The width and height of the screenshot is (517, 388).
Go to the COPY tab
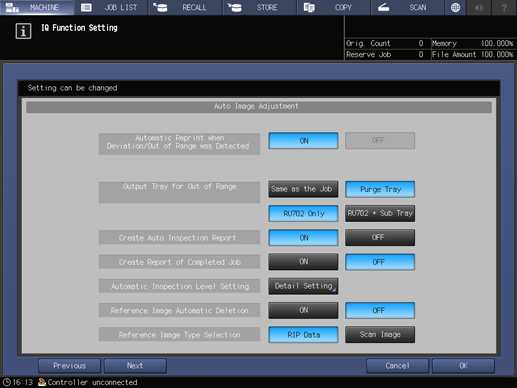(334, 7)
